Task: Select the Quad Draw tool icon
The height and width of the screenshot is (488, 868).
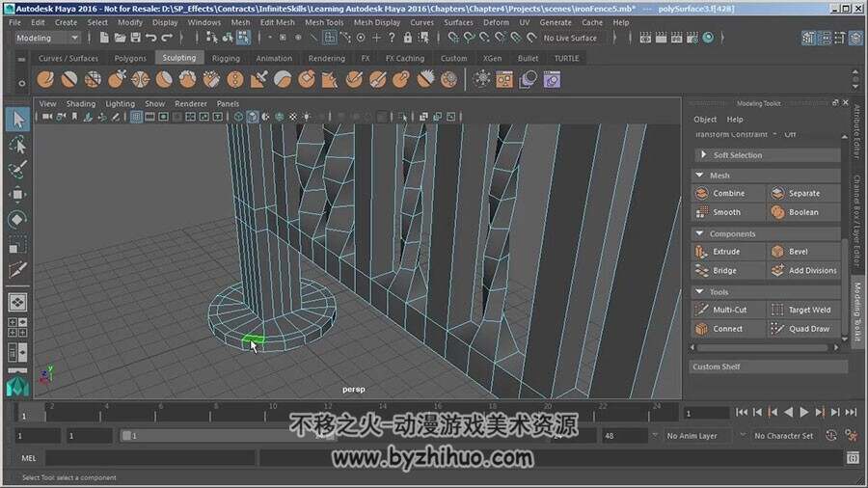Action: [777, 329]
